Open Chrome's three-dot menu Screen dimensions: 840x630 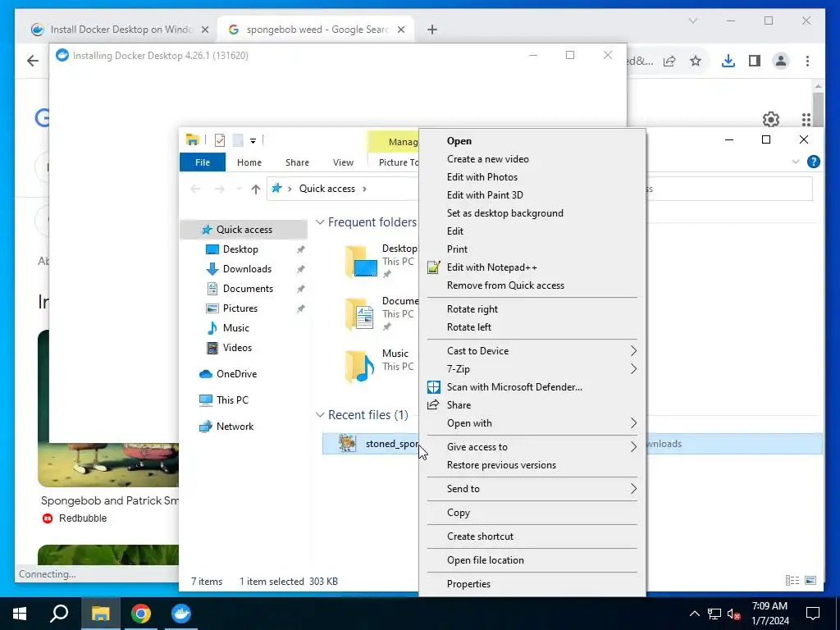point(807,61)
